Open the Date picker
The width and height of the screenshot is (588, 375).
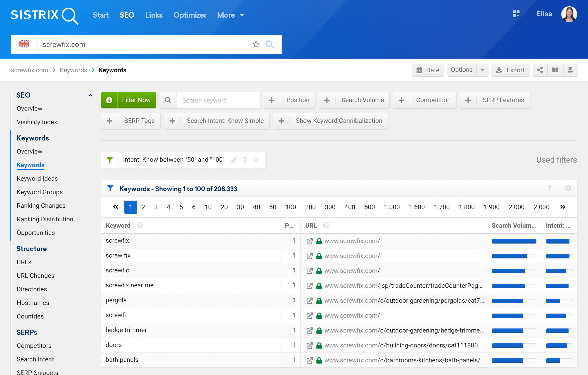click(x=428, y=70)
